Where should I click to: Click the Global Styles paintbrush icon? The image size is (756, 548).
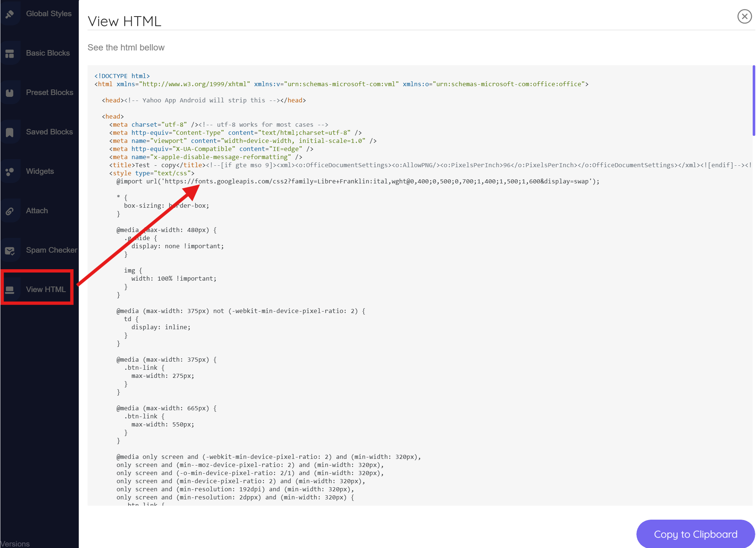tap(10, 14)
